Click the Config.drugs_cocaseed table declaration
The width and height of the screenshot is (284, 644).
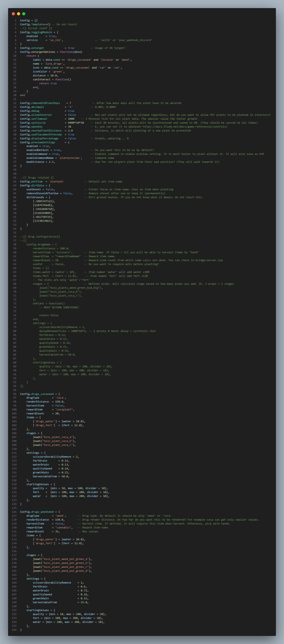point(37,394)
